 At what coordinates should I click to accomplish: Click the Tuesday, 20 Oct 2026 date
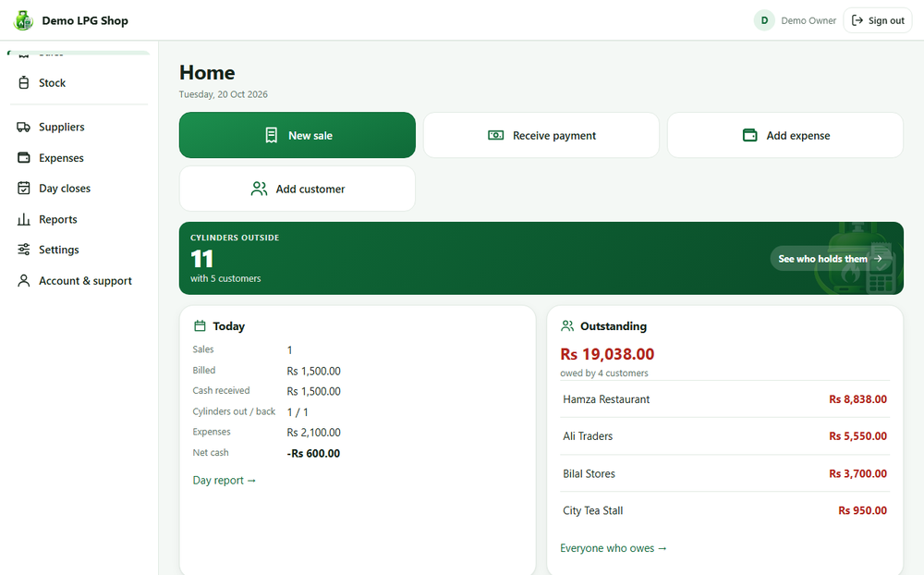[224, 94]
